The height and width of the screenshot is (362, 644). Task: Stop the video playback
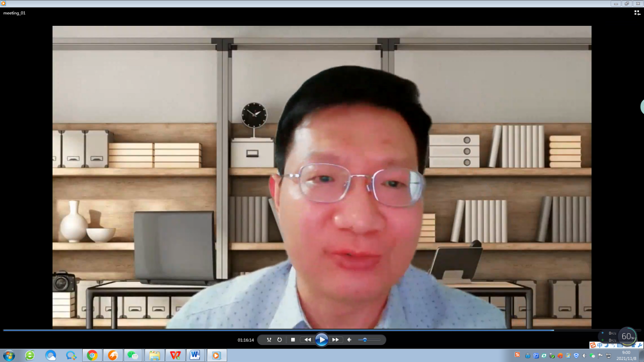(x=293, y=340)
